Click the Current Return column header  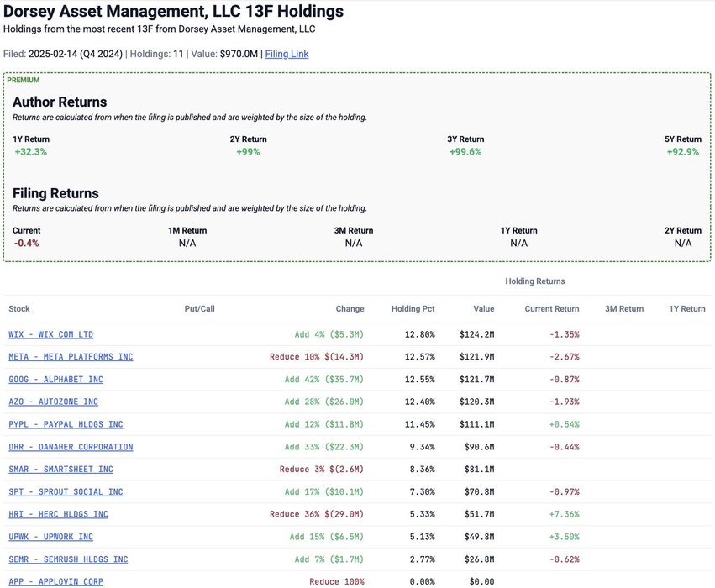(552, 308)
